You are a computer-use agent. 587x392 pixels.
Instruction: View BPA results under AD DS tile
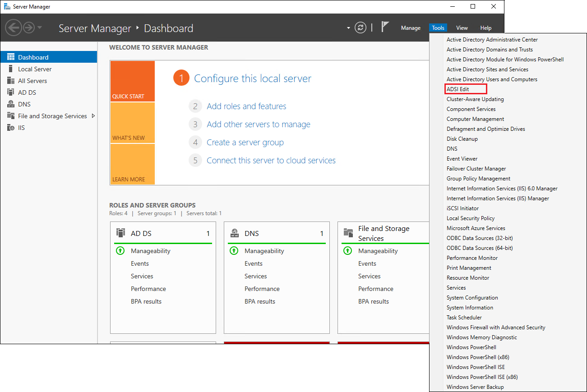(x=146, y=301)
